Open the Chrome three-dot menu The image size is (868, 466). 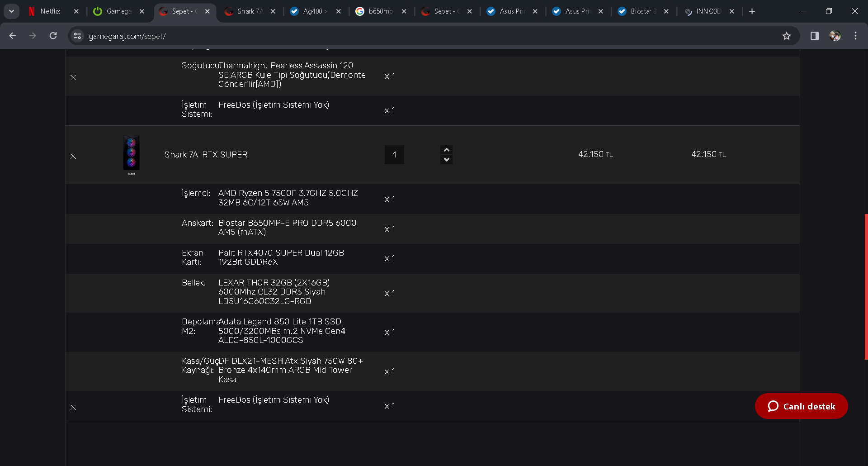(x=856, y=36)
